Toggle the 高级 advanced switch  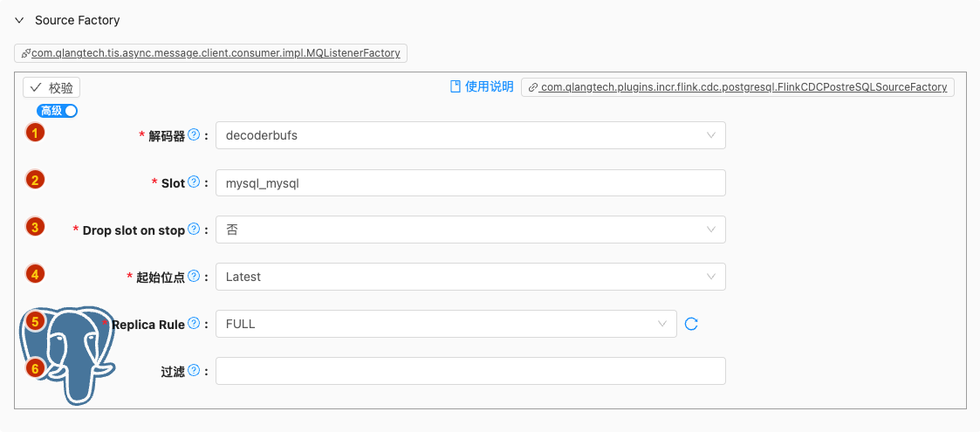coord(58,111)
